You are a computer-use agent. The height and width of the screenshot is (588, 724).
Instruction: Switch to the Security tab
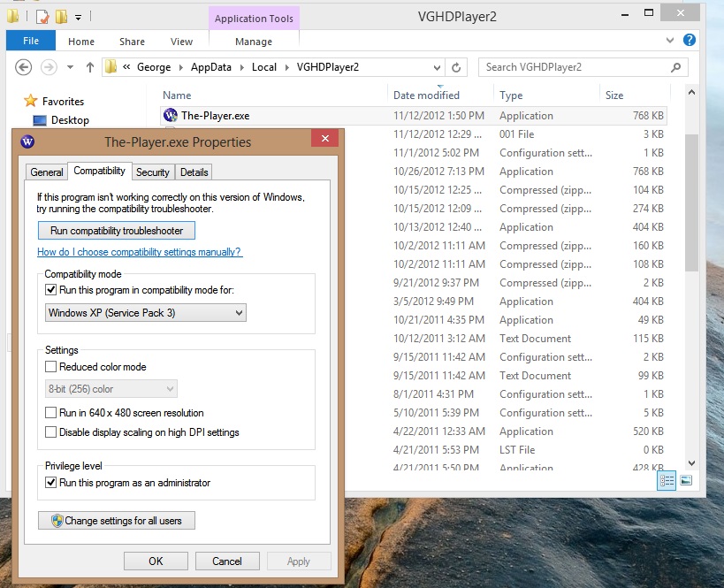tap(153, 172)
